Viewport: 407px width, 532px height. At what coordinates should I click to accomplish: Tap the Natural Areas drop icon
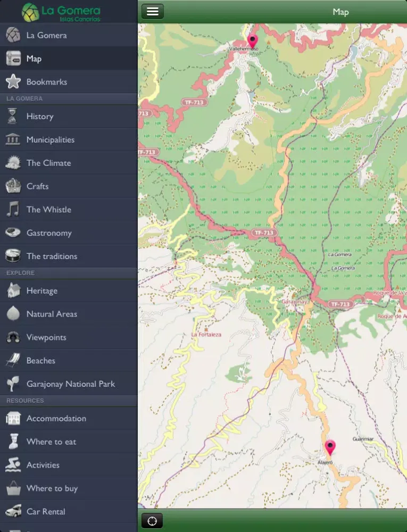(x=13, y=313)
